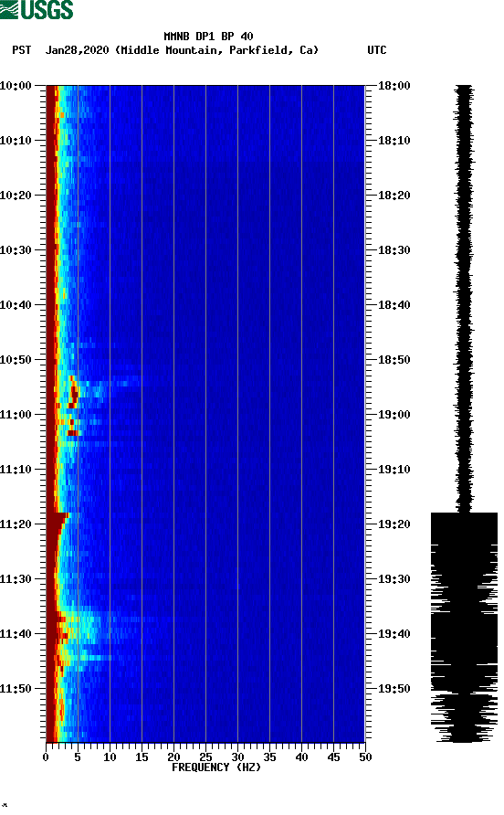Click the '50' frequency axis tick label
Viewport: 504px width, 815px height.
(x=365, y=757)
